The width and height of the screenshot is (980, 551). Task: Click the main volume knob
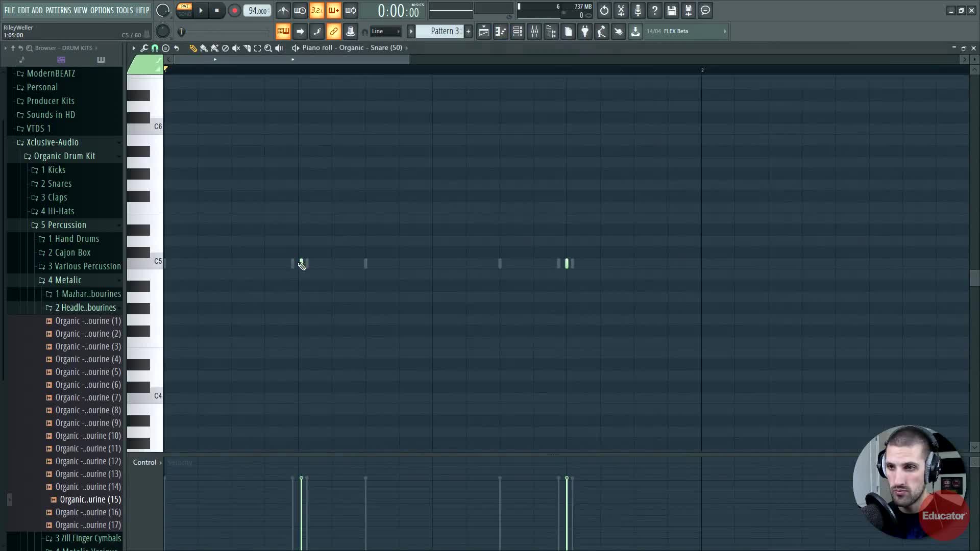[x=163, y=10]
